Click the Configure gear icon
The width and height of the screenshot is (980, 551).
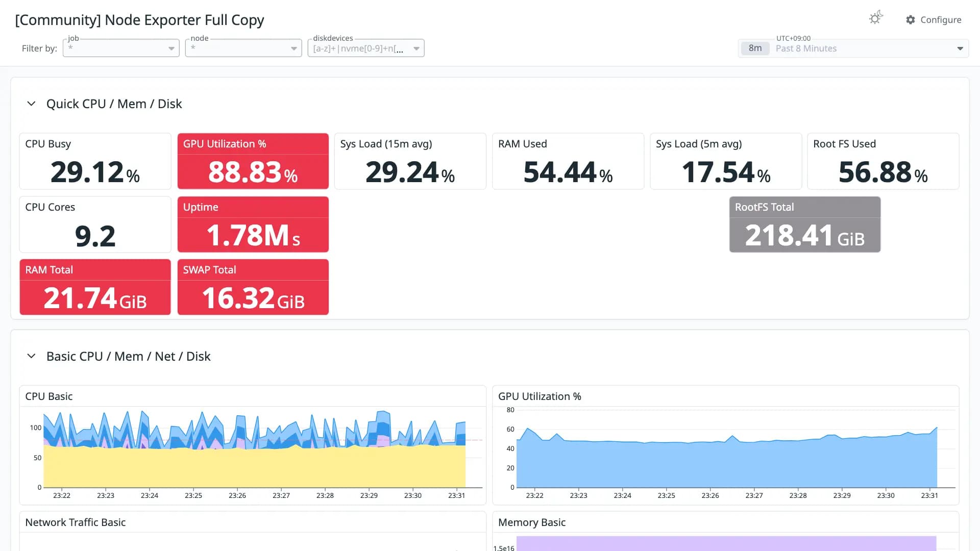(x=911, y=19)
